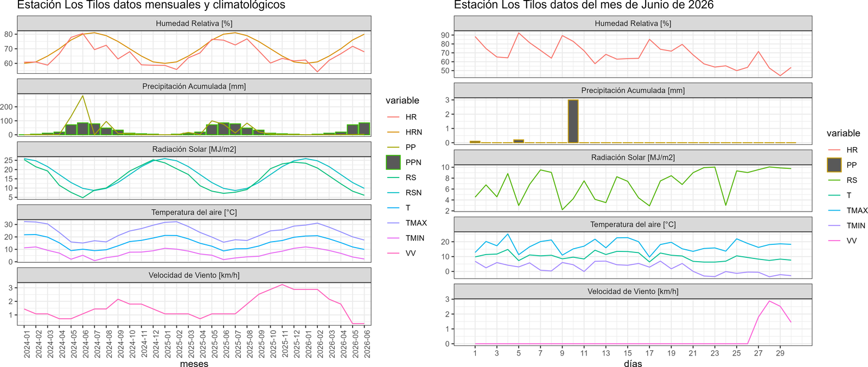This screenshot has width=868, height=367.
Task: Click the HR legend swatch in left chart
Action: 393,117
